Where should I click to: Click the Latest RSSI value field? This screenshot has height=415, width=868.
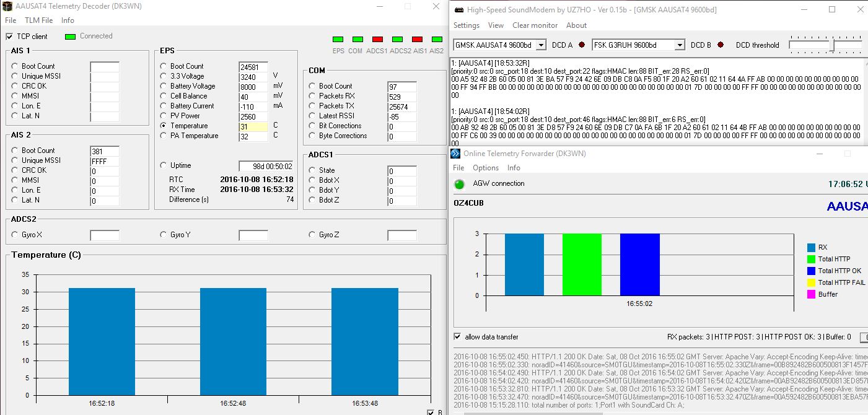[402, 116]
